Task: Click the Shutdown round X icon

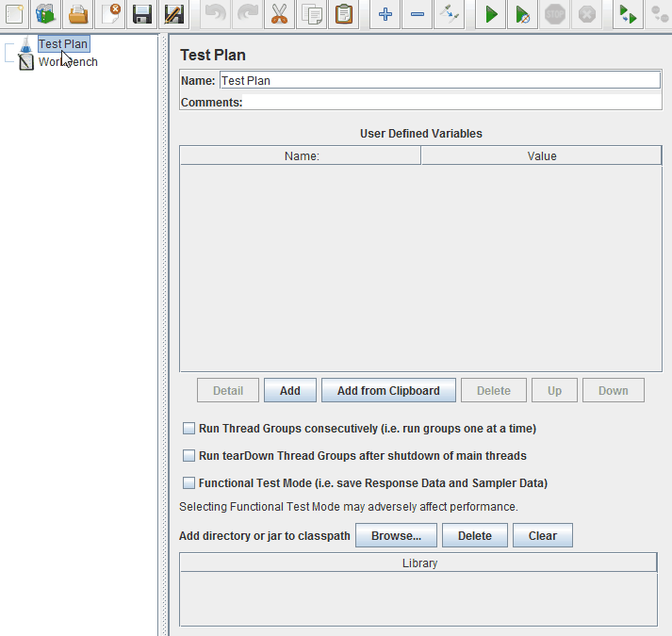Action: [x=587, y=14]
